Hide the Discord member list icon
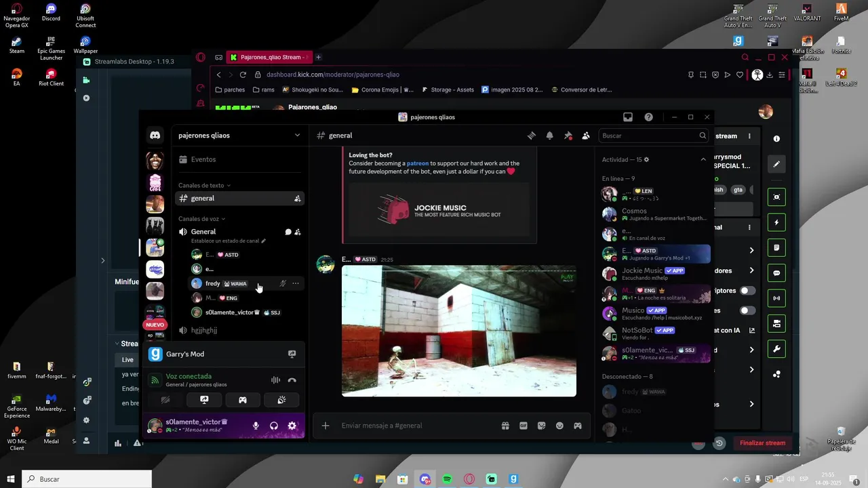868x488 pixels. pos(586,136)
